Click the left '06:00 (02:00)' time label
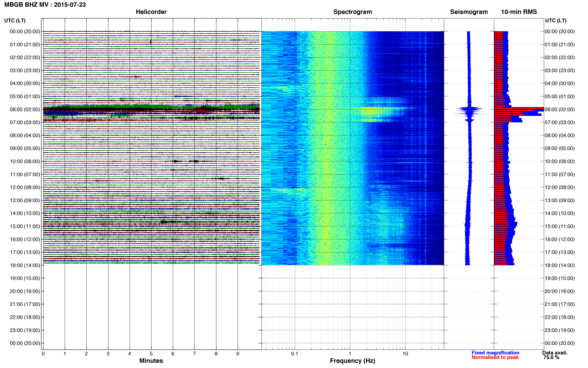The height and width of the screenshot is (368, 588). [25, 109]
